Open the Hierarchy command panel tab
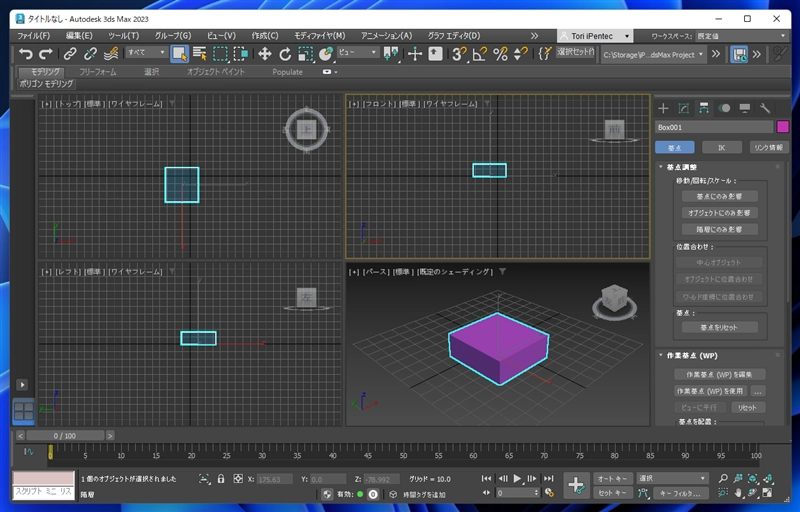Image resolution: width=800 pixels, height=512 pixels. point(704,108)
